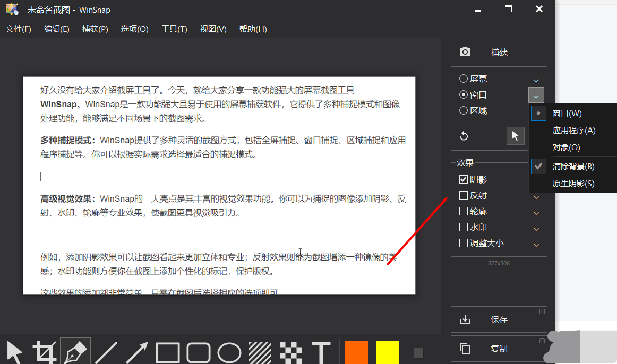Maximize the WinSnap window
617x364 pixels.
click(x=508, y=9)
